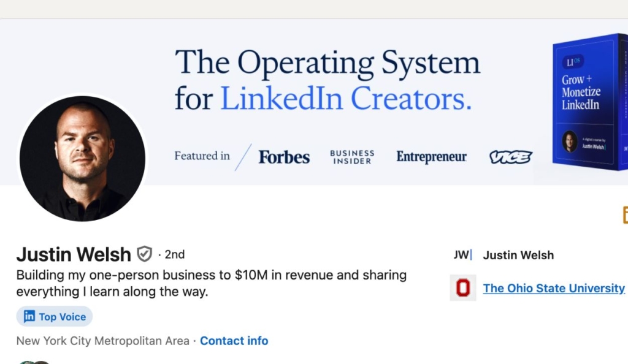This screenshot has width=628, height=364.
Task: Click the VICE logo in banner
Action: point(510,157)
